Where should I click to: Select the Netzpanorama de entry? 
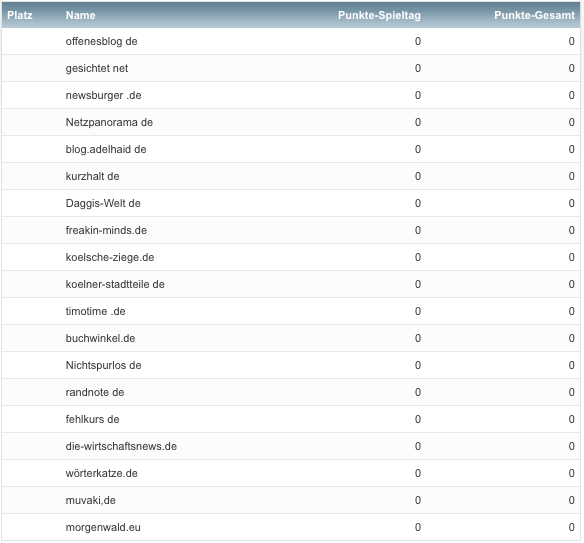(x=109, y=123)
